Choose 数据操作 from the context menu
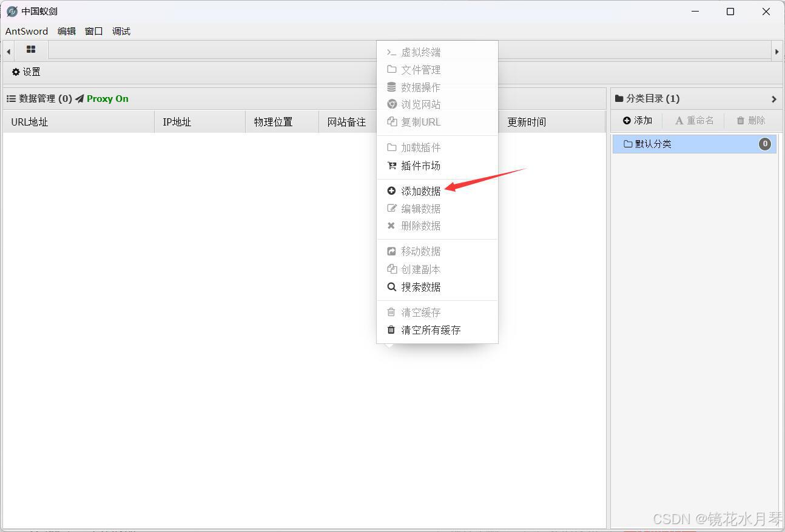785x532 pixels. (x=437, y=87)
